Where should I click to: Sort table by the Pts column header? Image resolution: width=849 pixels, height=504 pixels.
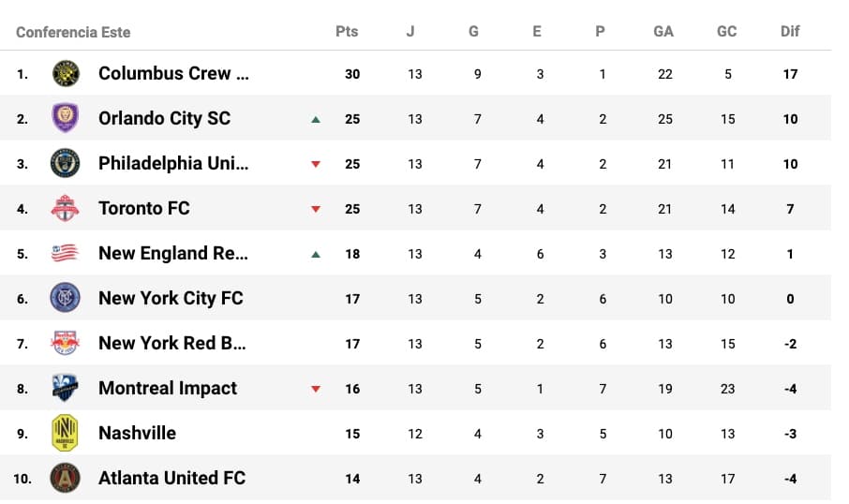pyautogui.click(x=347, y=31)
